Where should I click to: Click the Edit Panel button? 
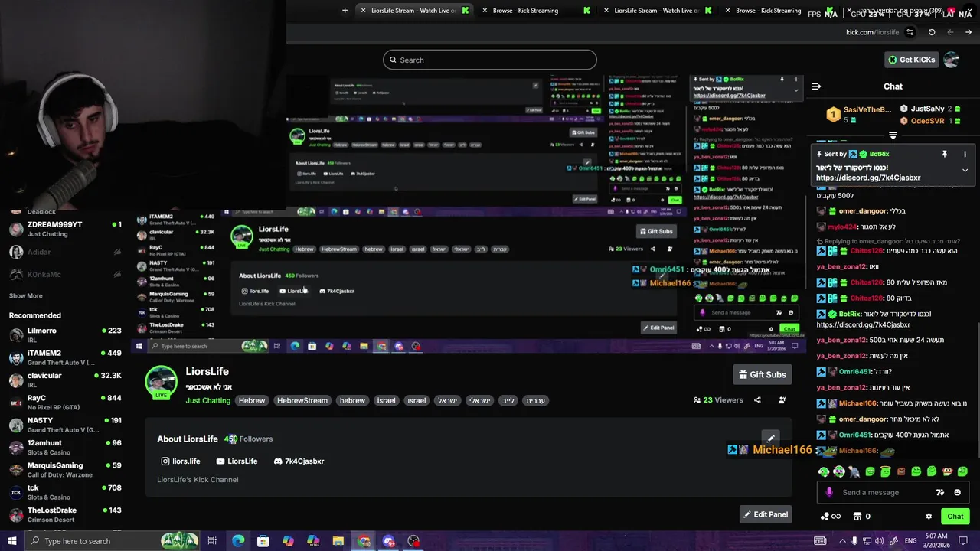point(765,514)
